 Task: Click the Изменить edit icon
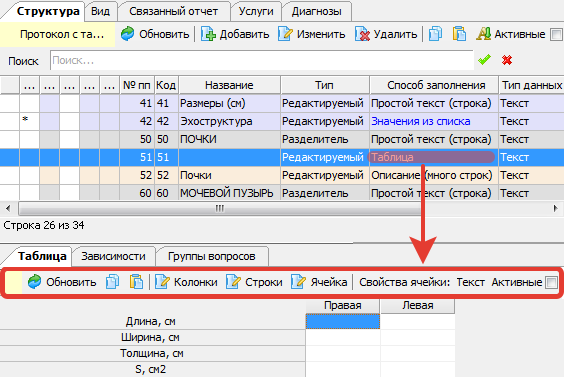[x=285, y=34]
